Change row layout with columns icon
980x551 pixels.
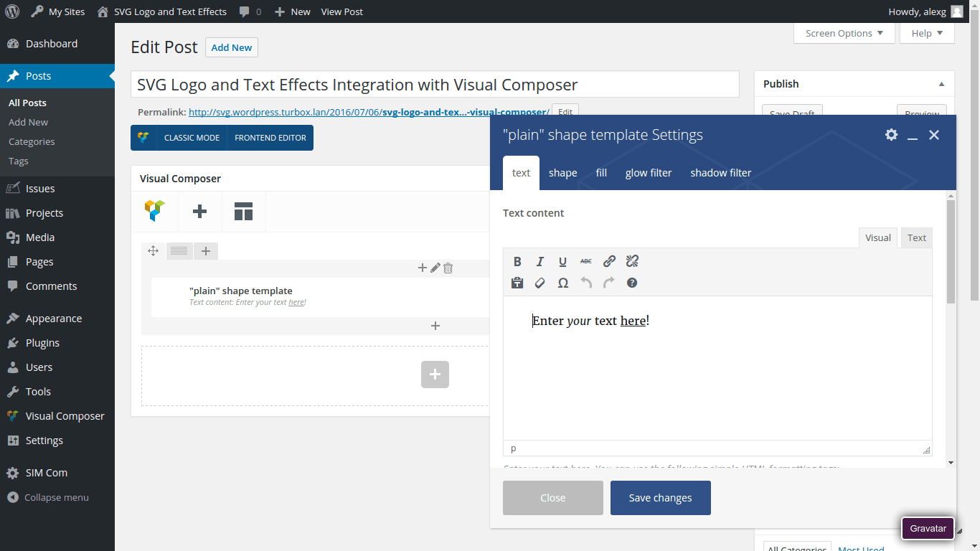click(179, 250)
